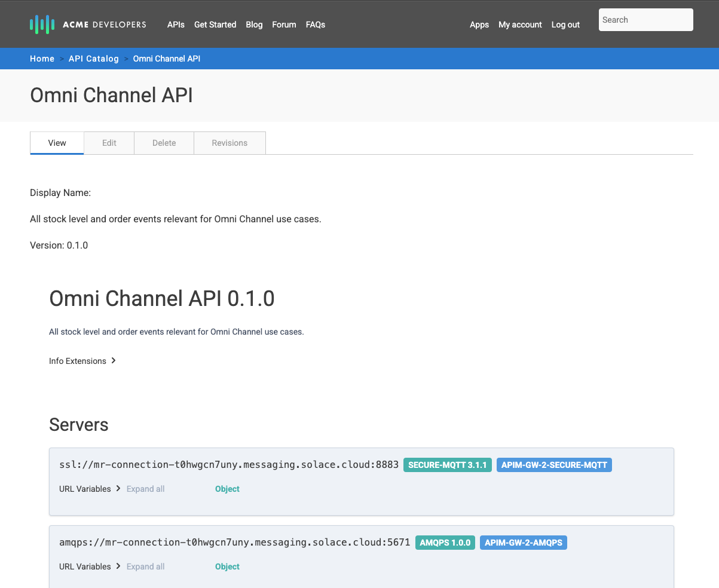Click Expand all under the ssl server
Screen dimensions: 719x588
point(145,489)
